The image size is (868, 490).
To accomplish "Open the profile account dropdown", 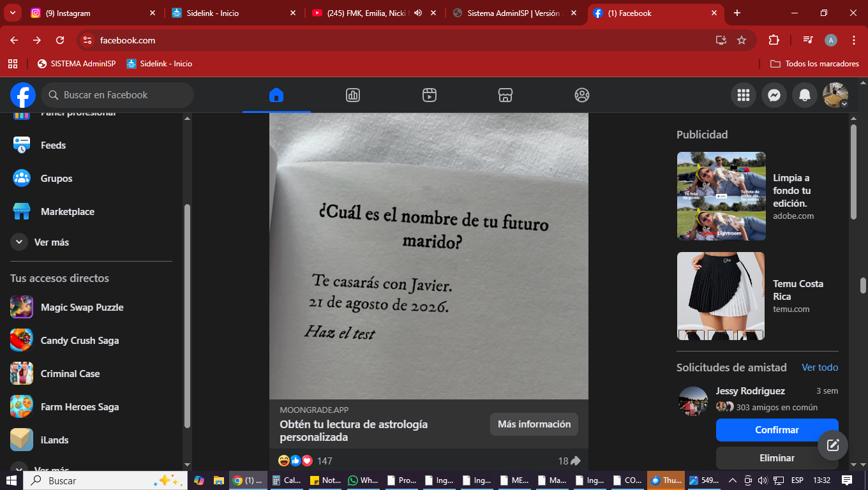I will pyautogui.click(x=835, y=95).
